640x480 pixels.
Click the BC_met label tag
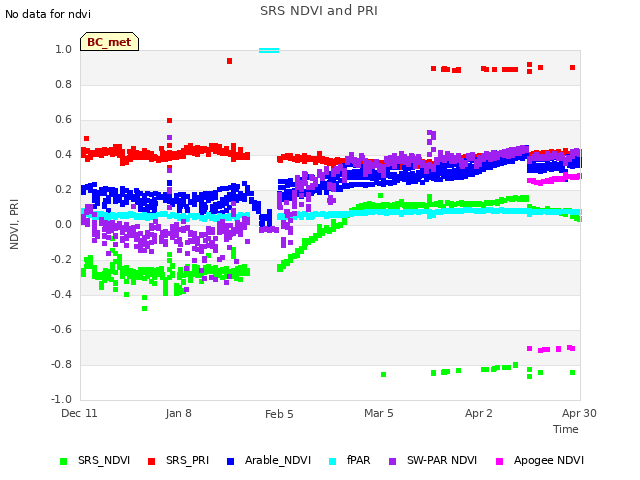click(109, 42)
